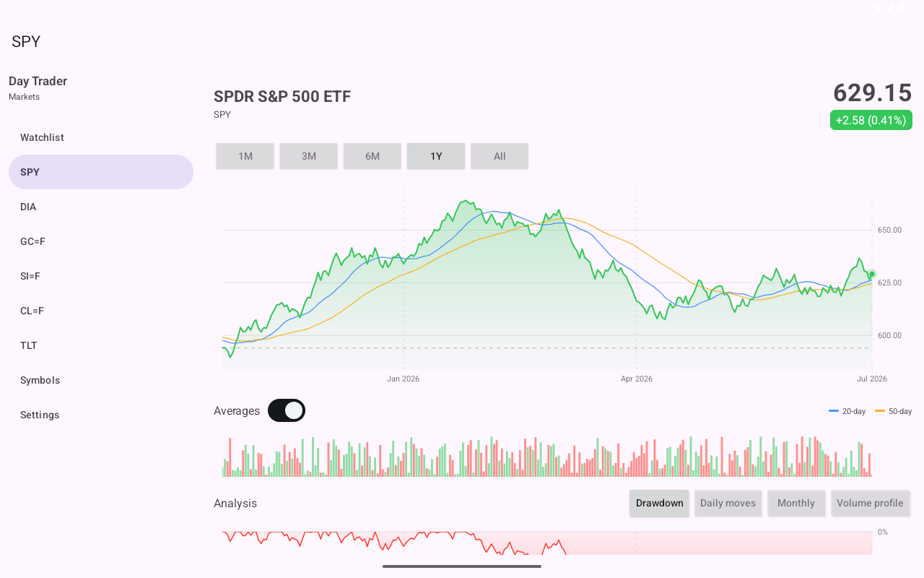
Task: Select the 1Y time range
Action: point(436,156)
